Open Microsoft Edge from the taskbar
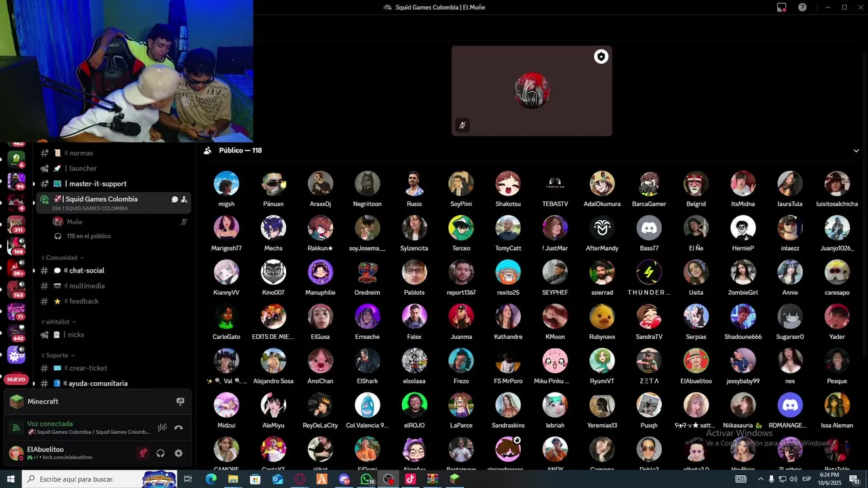The height and width of the screenshot is (488, 868). tap(210, 479)
